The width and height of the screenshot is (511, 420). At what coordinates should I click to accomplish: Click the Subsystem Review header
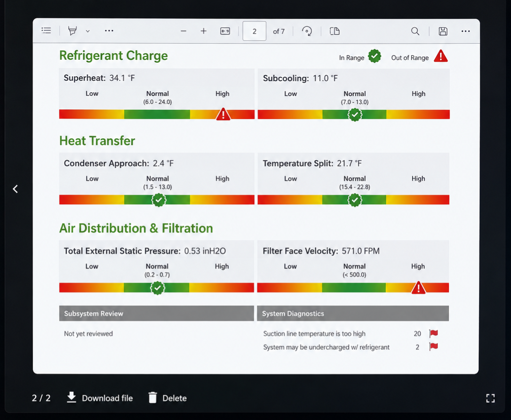coord(156,314)
